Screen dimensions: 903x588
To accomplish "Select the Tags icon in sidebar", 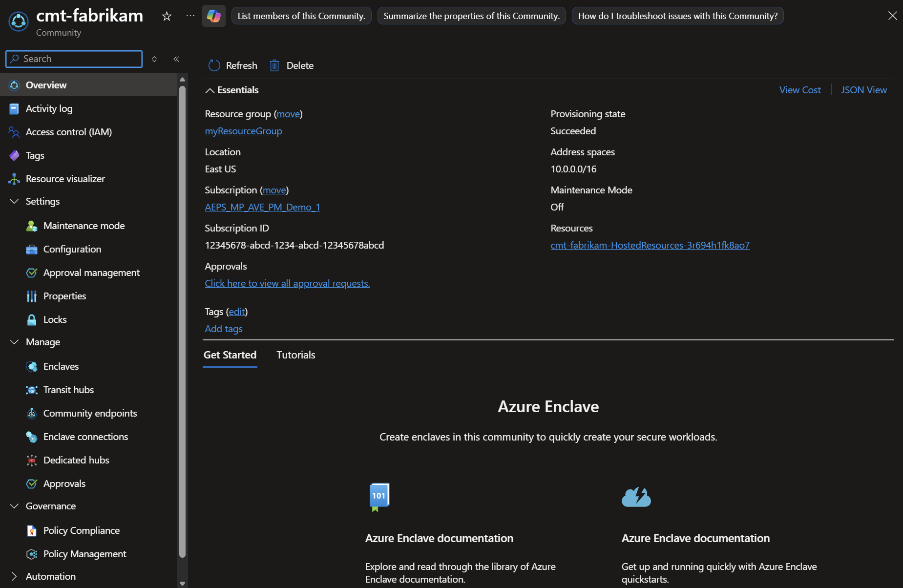I will (14, 155).
